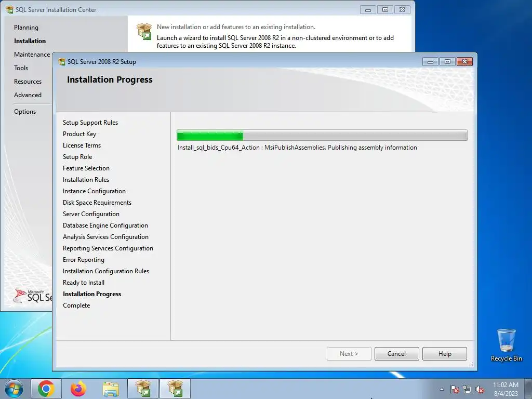
Task: Click the disabled Next button
Action: tap(349, 353)
